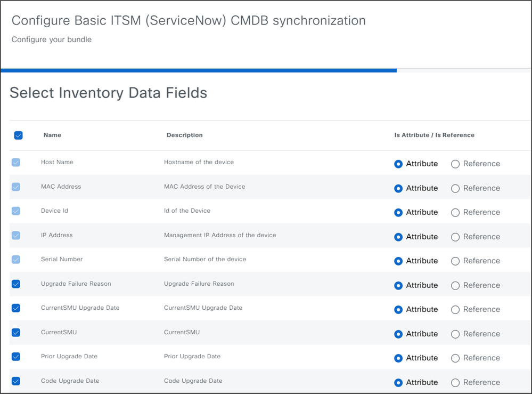The image size is (532, 394).
Task: Mark Serial Number as Reference
Action: pyautogui.click(x=455, y=261)
